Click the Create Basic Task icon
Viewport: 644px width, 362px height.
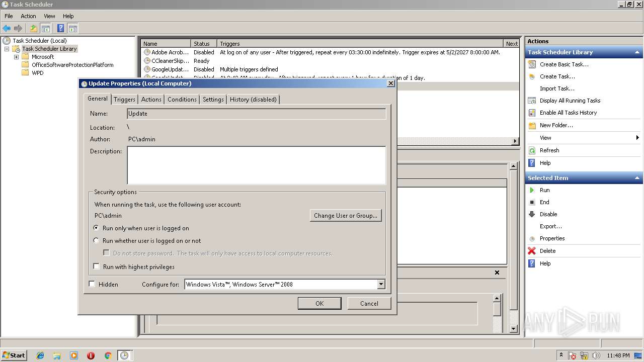pyautogui.click(x=532, y=64)
